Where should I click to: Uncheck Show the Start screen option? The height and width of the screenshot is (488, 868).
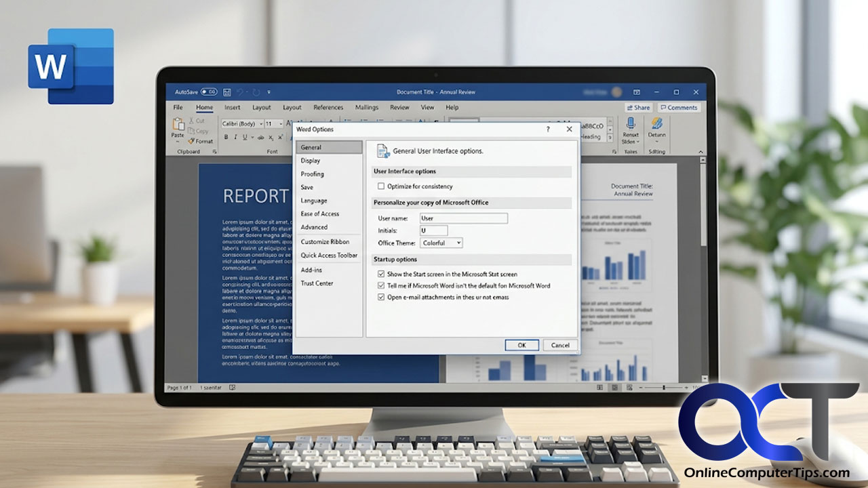[381, 274]
